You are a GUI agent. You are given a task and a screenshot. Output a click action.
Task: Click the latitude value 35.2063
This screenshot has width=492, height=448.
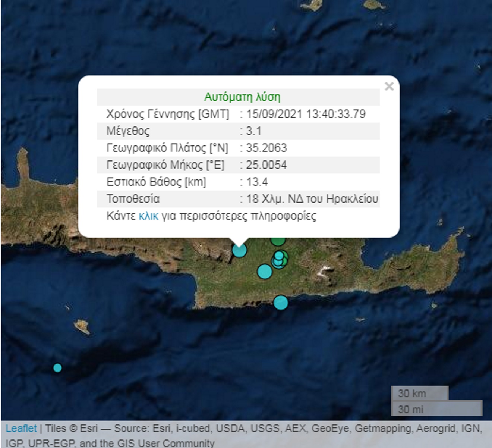(266, 148)
